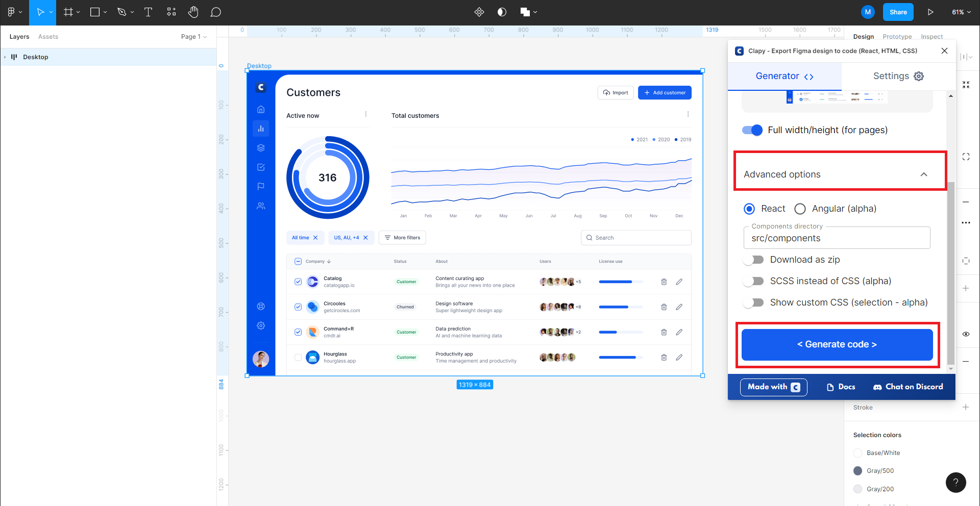Select the Comment tool
Image resolution: width=980 pixels, height=506 pixels.
click(216, 12)
